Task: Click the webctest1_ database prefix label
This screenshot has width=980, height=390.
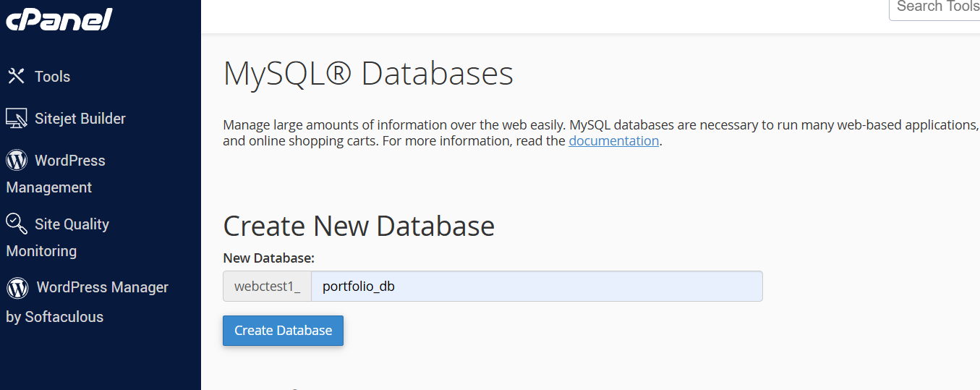Action: [267, 287]
